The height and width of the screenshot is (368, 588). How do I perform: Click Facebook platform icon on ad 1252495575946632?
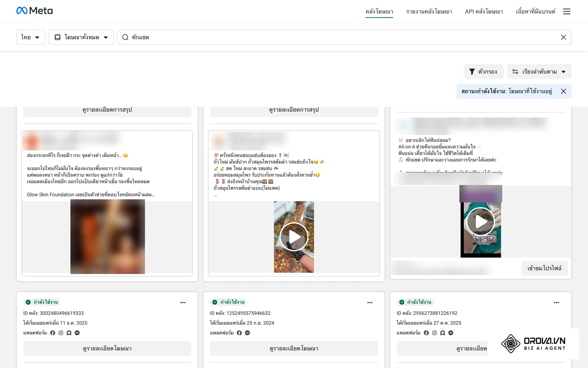pos(239,333)
